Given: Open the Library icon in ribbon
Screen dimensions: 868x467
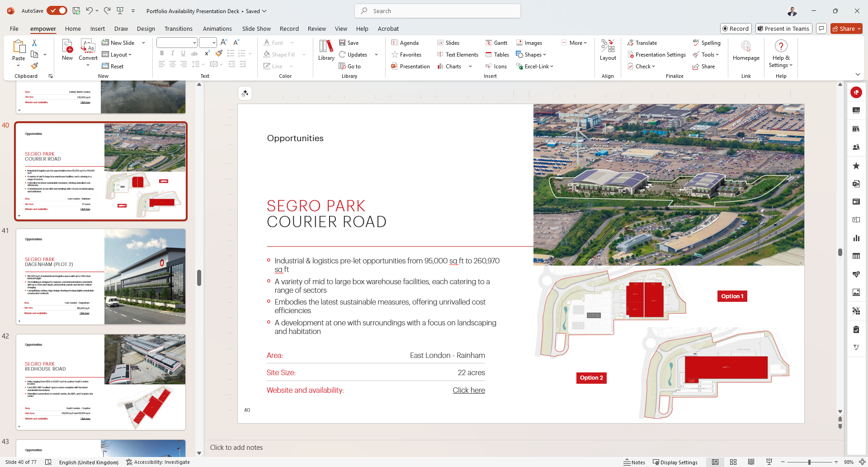Looking at the screenshot, I should (x=326, y=50).
